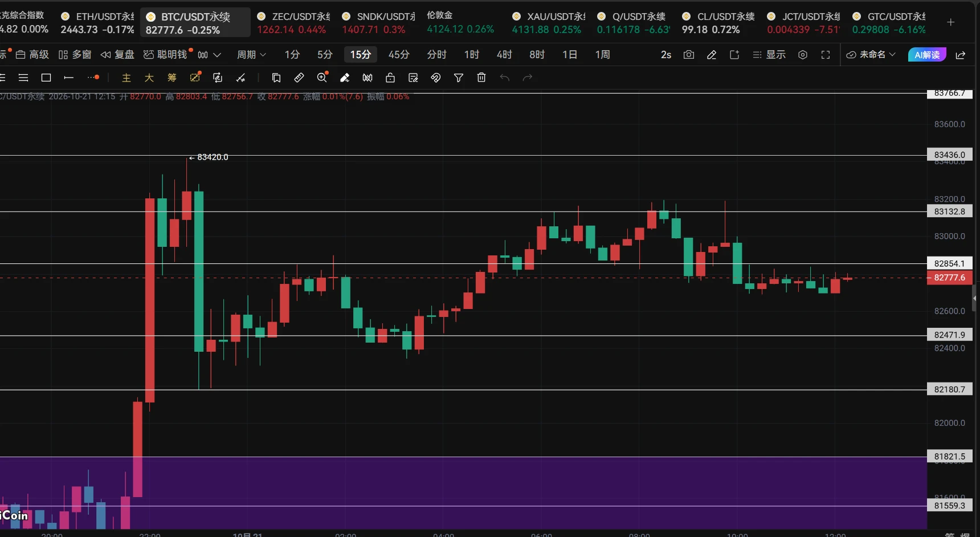Click the 主 indicator button
This screenshot has width=980, height=537.
pyautogui.click(x=126, y=78)
